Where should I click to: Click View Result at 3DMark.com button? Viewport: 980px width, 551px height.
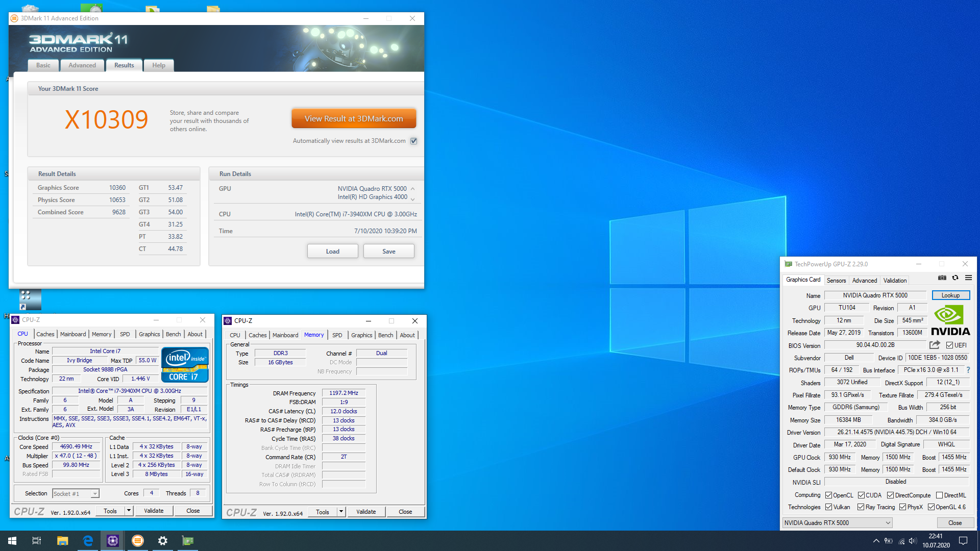(354, 118)
